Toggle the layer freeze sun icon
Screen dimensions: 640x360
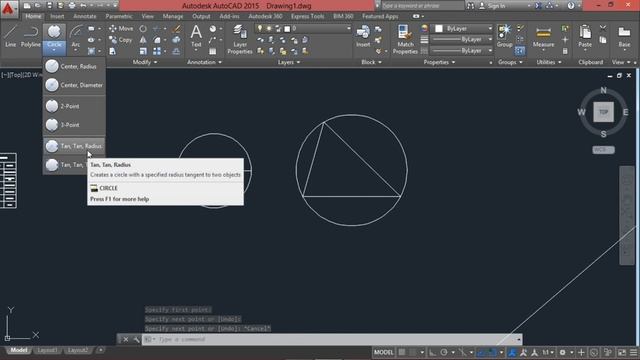269,29
